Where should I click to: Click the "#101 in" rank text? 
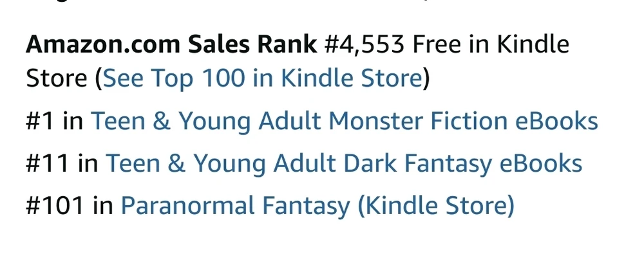point(70,206)
